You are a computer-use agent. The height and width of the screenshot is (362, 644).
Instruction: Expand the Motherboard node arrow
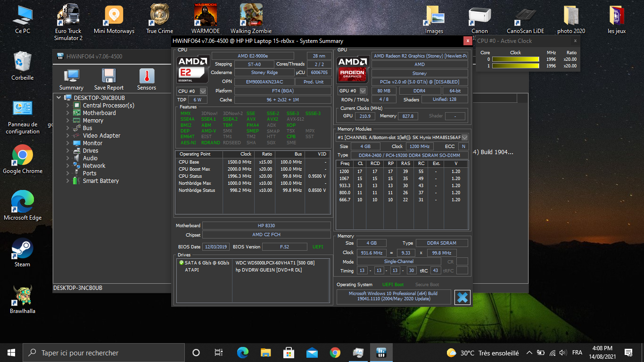[x=67, y=113]
